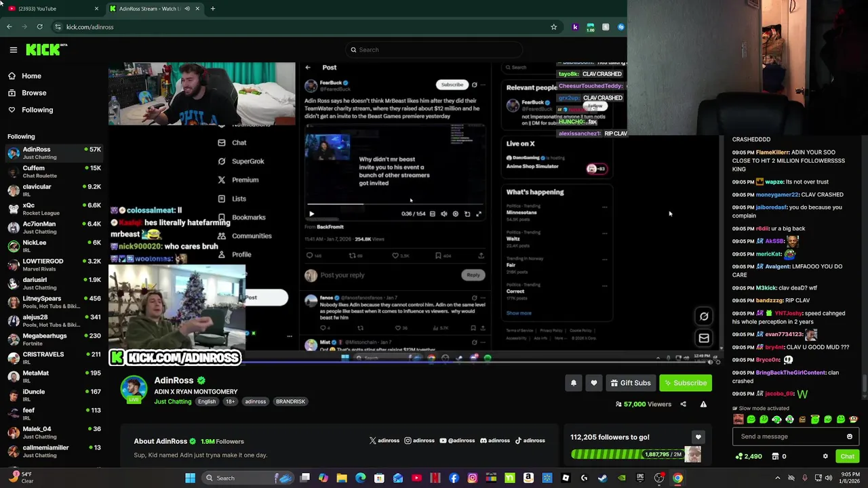Open MetaMat channel in Following list
This screenshot has height=488, width=868.
[54, 376]
